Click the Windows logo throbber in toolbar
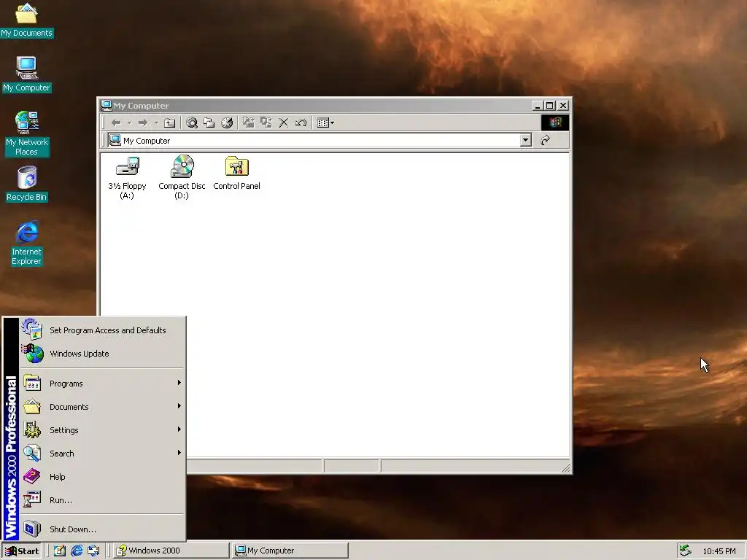747x560 pixels. pyautogui.click(x=555, y=122)
